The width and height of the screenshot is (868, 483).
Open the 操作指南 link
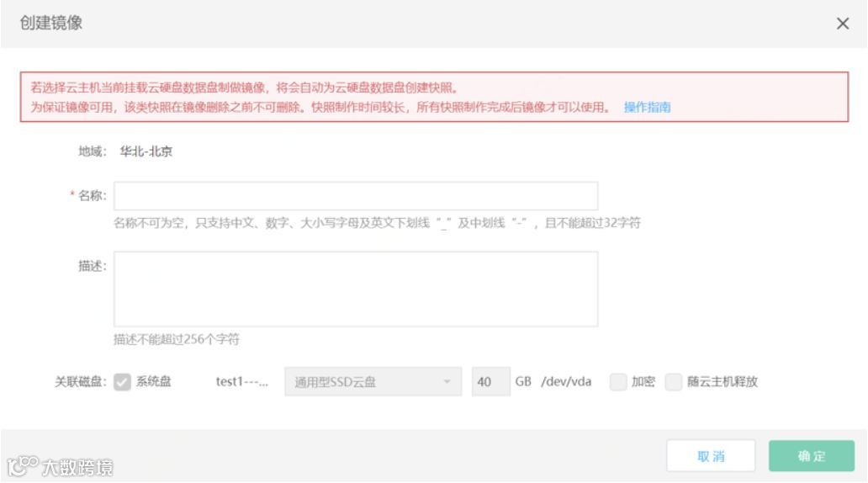tap(647, 107)
